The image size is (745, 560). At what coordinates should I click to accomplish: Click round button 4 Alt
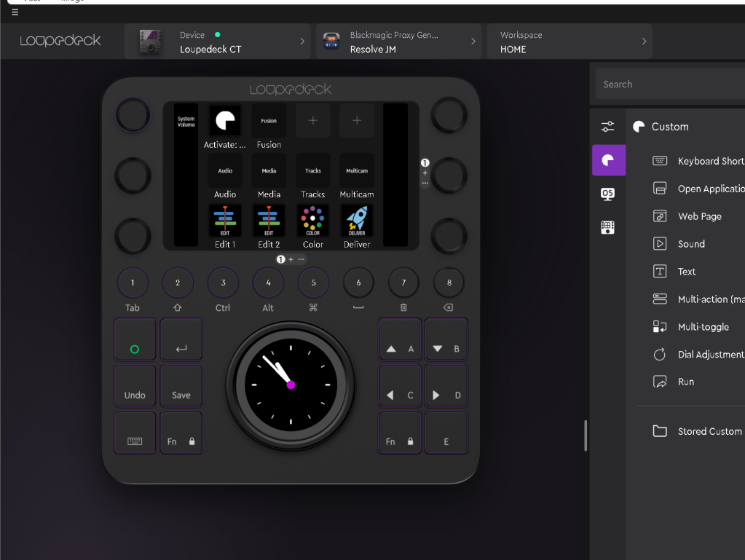click(268, 283)
